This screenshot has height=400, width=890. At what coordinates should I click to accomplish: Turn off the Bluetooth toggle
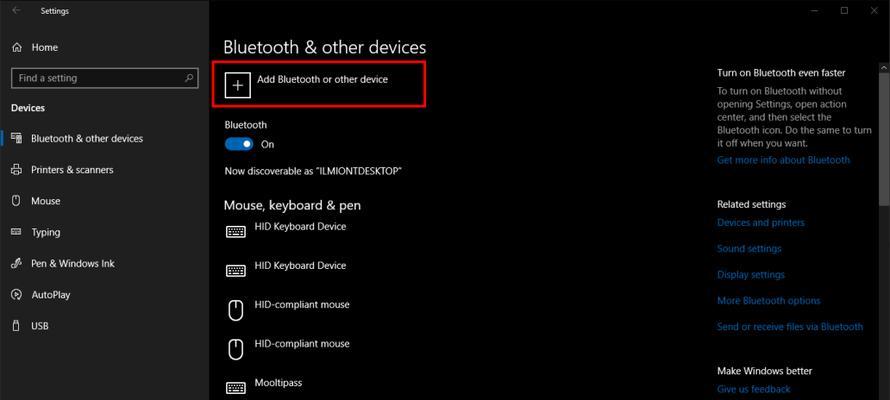(238, 144)
